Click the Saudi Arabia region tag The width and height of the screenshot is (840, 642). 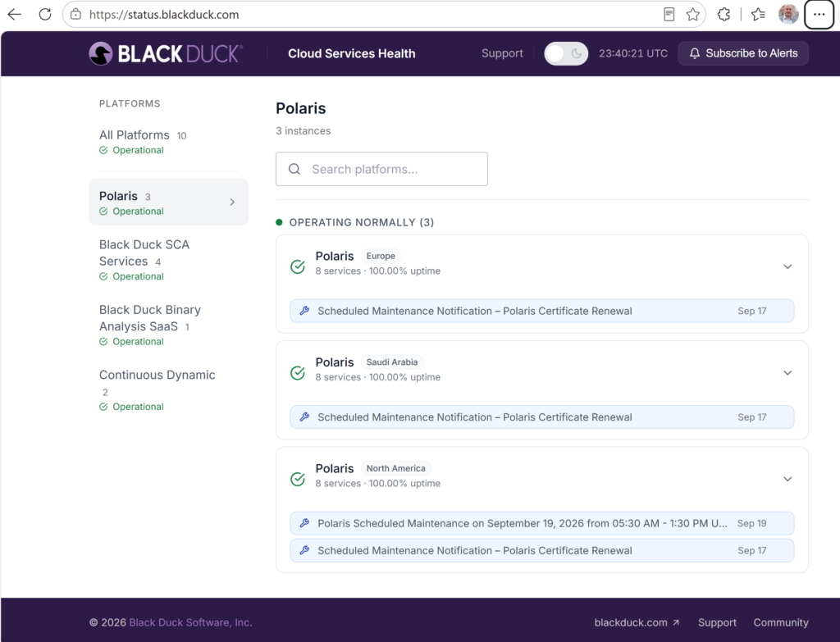[x=391, y=362]
